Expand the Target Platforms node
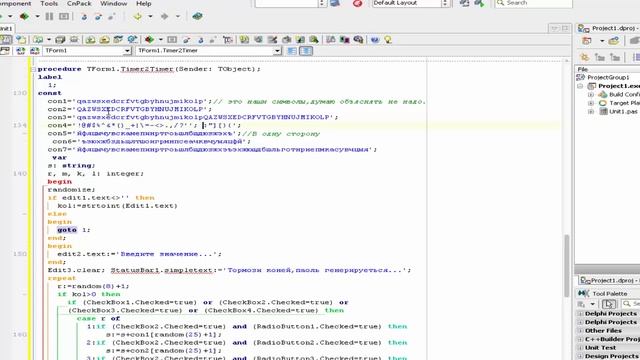The height and width of the screenshot is (360, 640). pyautogui.click(x=591, y=103)
